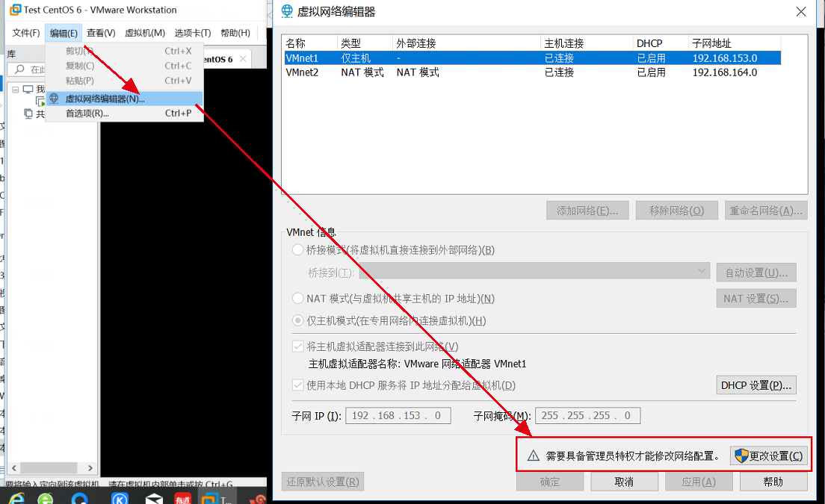825x504 pixels.
Task: Open the 选项卡(T) menu
Action: point(193,33)
